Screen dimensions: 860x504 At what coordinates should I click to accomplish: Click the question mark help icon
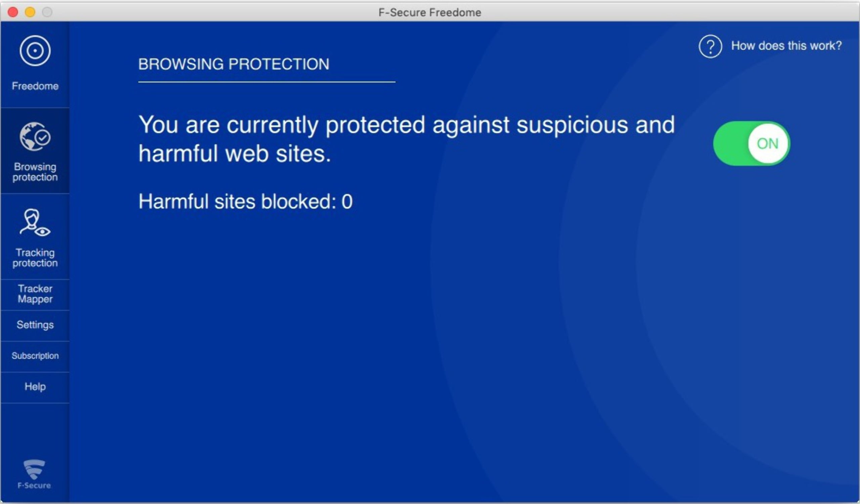[x=710, y=46]
